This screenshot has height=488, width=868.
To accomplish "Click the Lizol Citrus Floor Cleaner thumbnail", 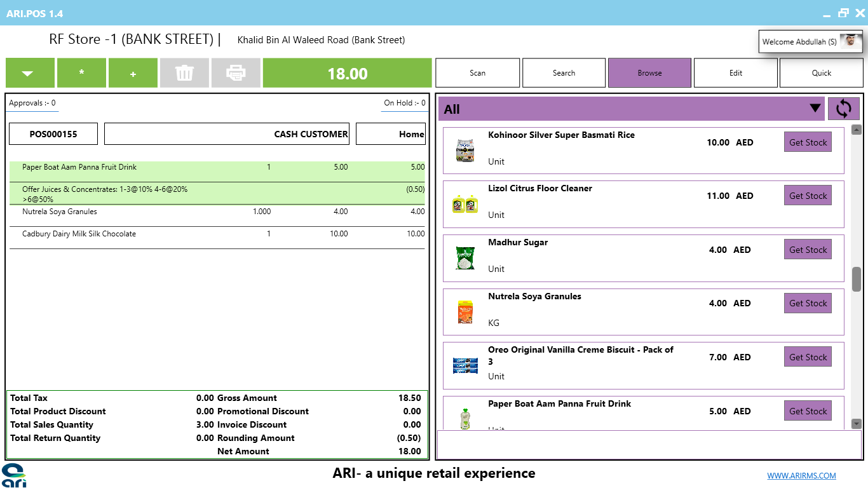I will 465,204.
